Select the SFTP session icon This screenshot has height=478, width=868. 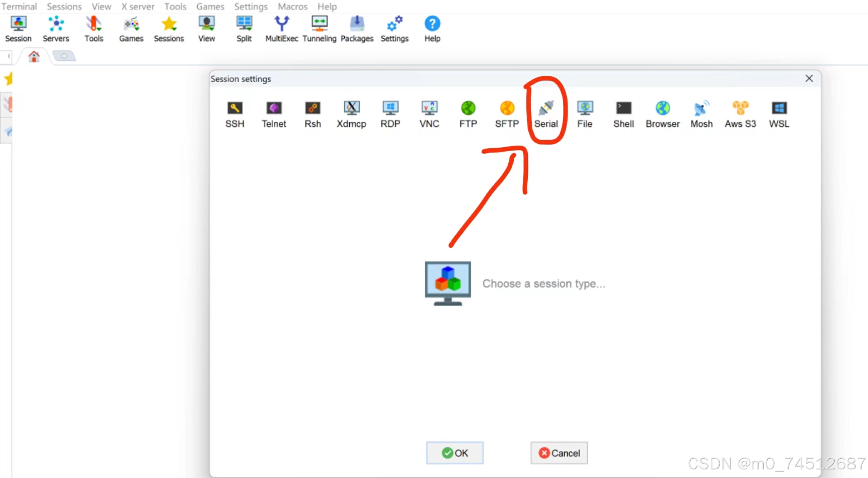pyautogui.click(x=507, y=114)
